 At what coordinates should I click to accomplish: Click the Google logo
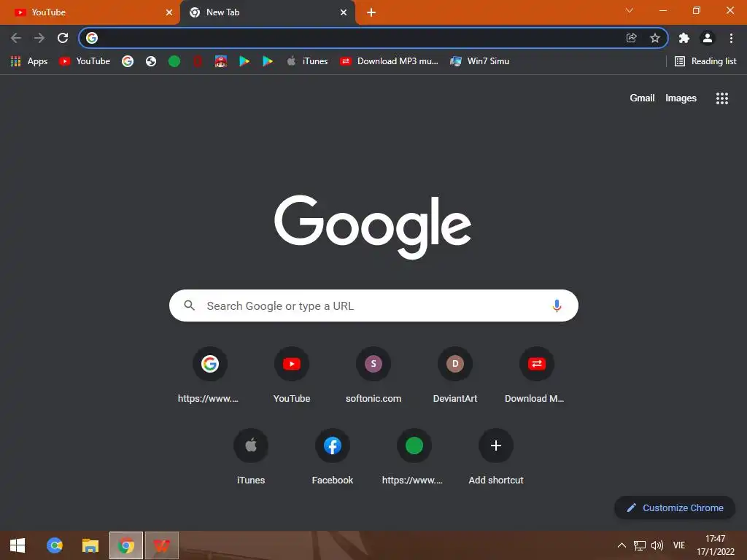373,227
